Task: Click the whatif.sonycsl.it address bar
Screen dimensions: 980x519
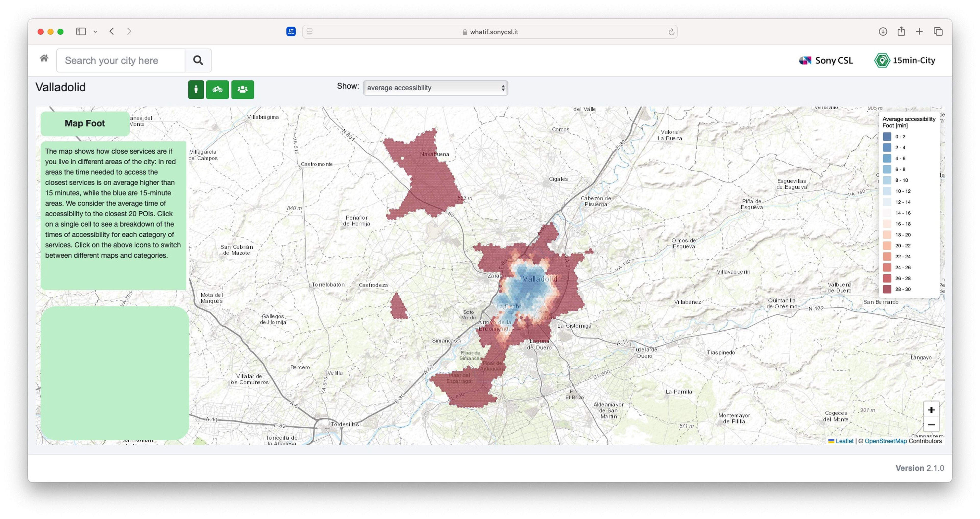Action: pyautogui.click(x=490, y=32)
